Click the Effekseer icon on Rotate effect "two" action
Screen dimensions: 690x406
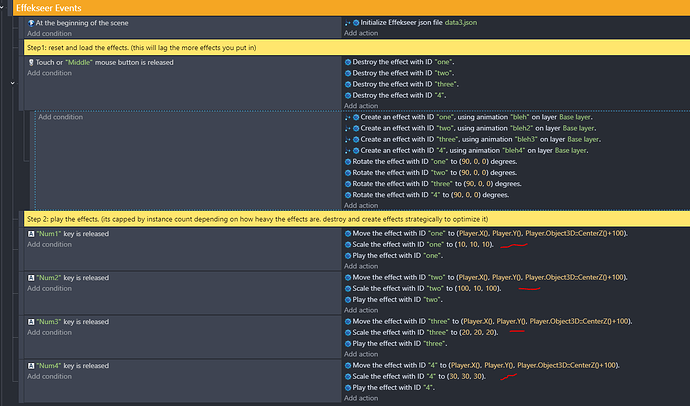coord(348,173)
